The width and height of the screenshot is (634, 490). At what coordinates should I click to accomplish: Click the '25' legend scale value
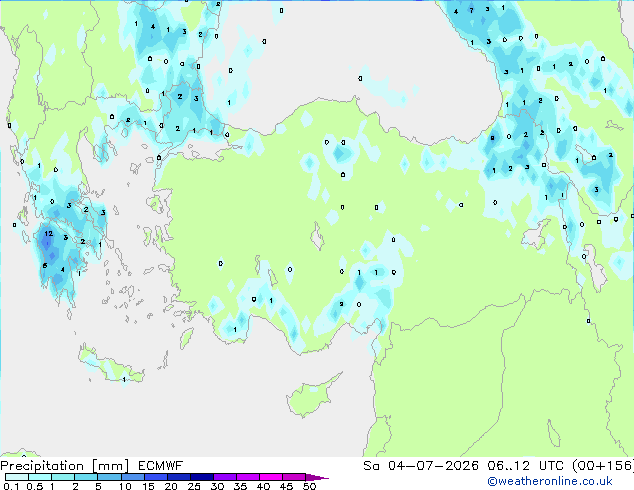[x=194, y=486]
